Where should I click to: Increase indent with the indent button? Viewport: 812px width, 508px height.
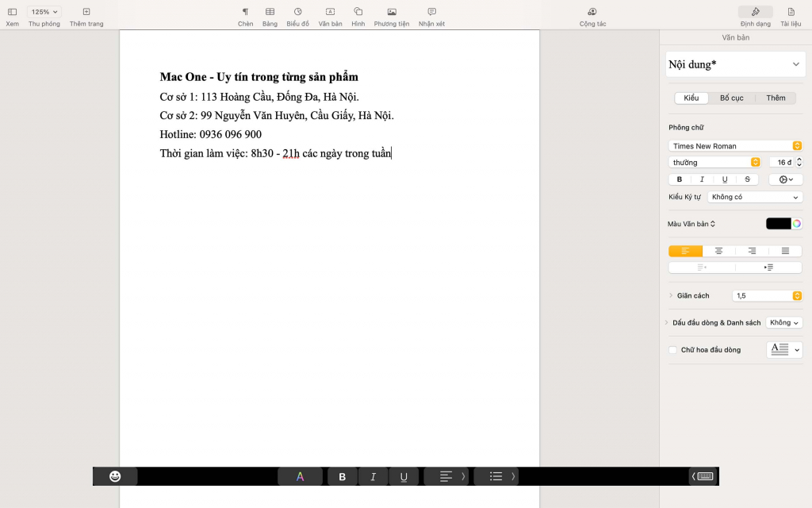(x=768, y=267)
